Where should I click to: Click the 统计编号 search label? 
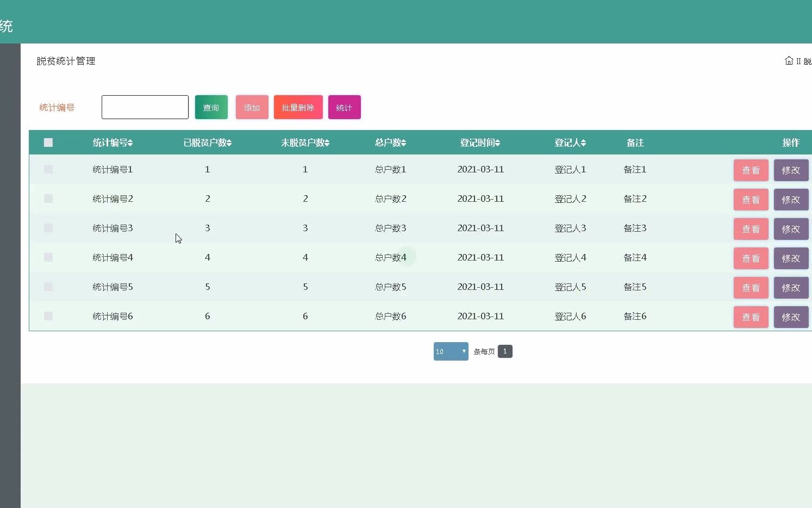57,107
